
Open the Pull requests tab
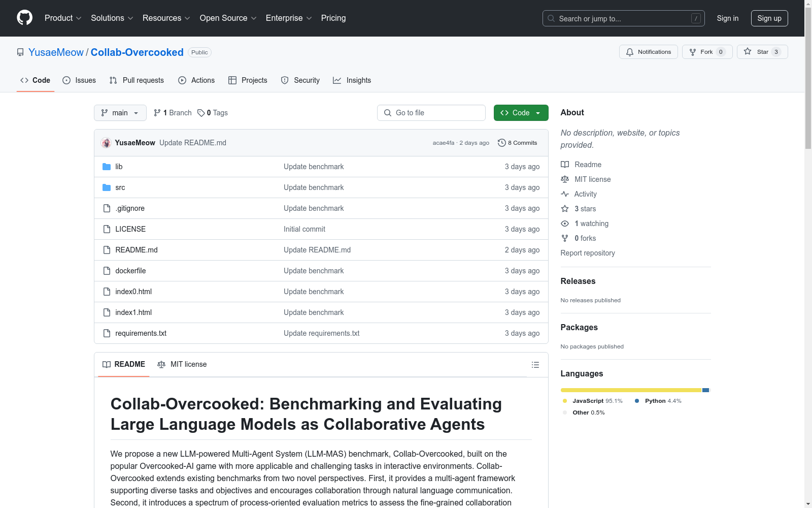coord(137,80)
